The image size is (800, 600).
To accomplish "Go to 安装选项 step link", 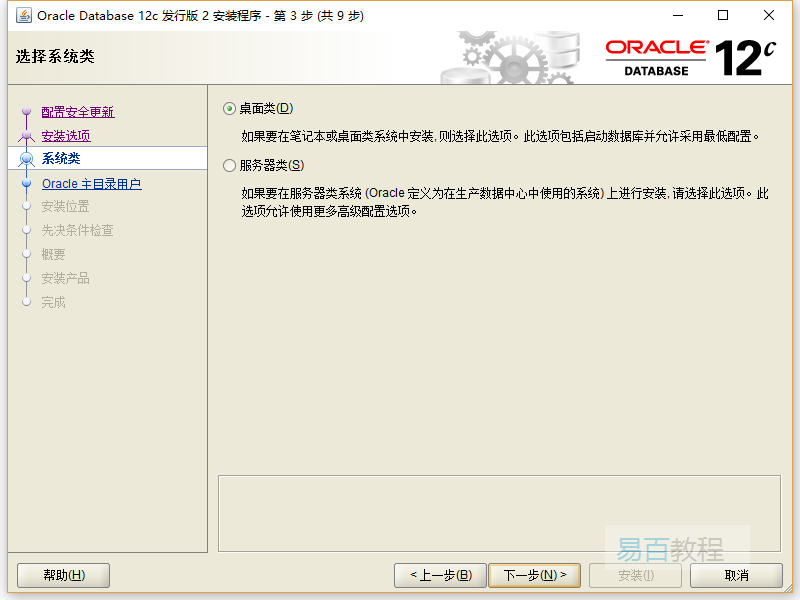I will coord(66,136).
